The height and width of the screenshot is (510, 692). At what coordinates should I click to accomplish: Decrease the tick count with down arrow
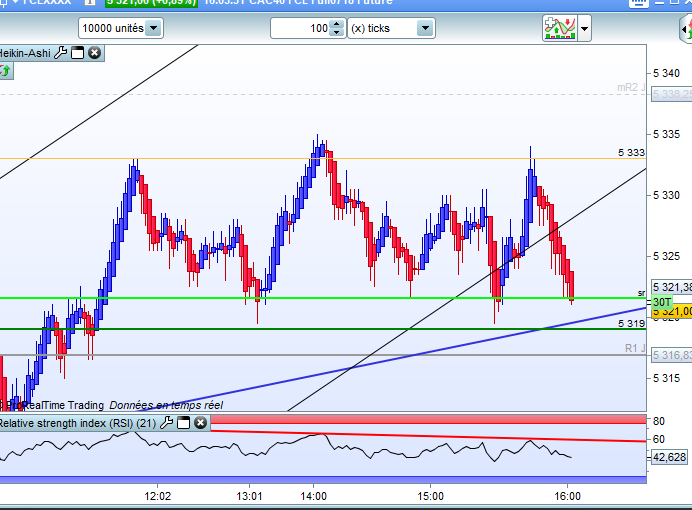tap(337, 33)
